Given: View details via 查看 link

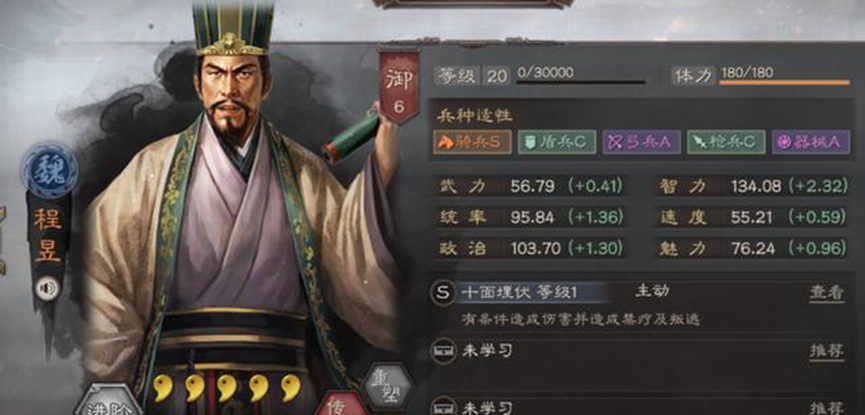Looking at the screenshot, I should [x=826, y=293].
